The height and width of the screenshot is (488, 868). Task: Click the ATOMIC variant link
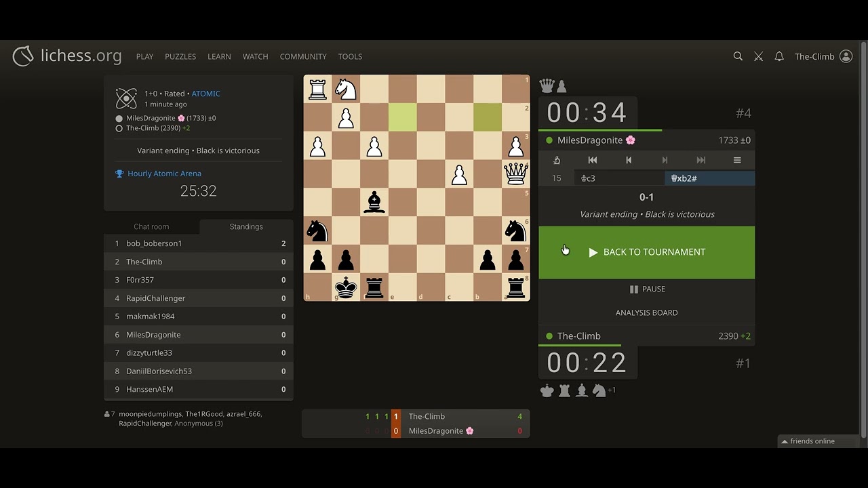[205, 94]
